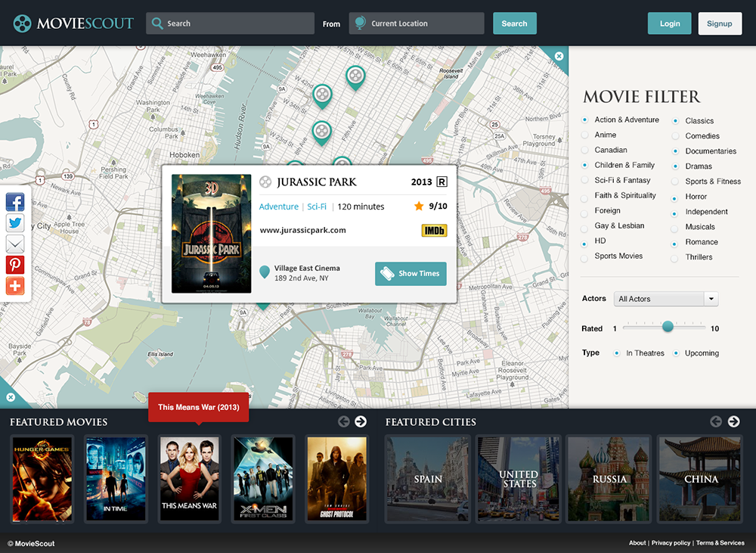Click the Show Times button
The width and height of the screenshot is (756, 553).
tap(411, 274)
